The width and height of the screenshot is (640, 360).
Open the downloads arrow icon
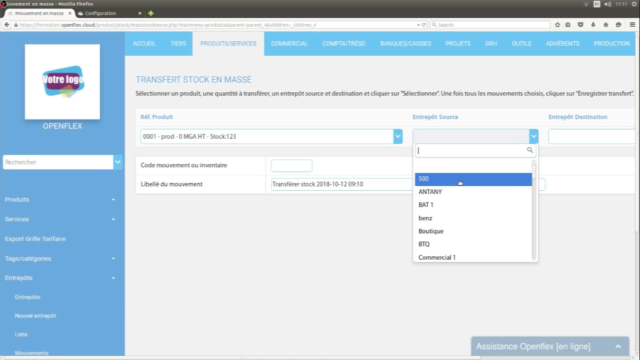point(593,25)
